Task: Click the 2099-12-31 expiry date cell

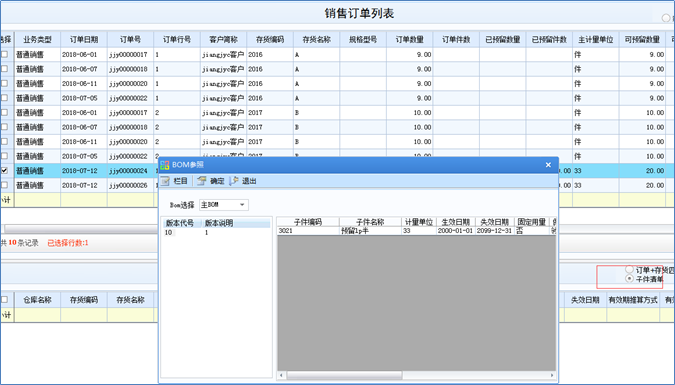Action: click(495, 231)
